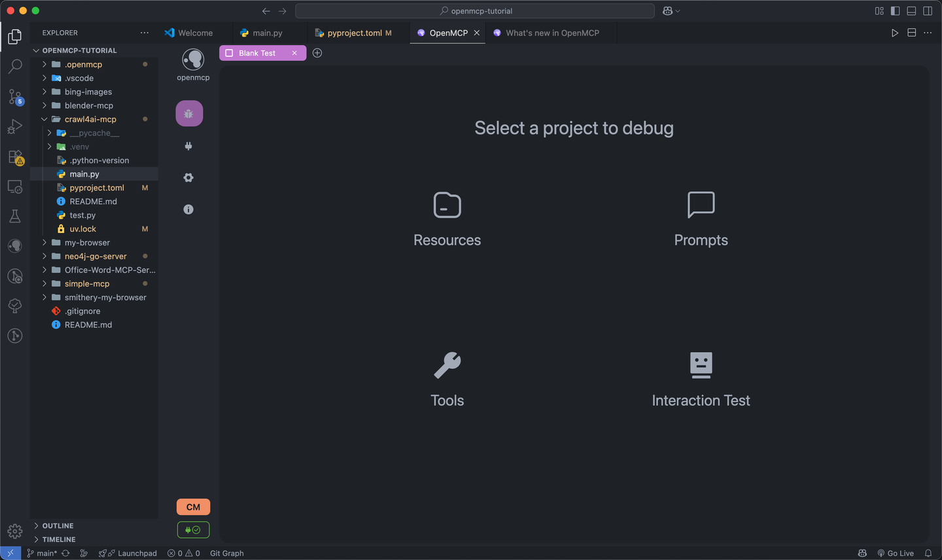Close the OpenMCP editor tab
The image size is (942, 560).
[x=477, y=33]
